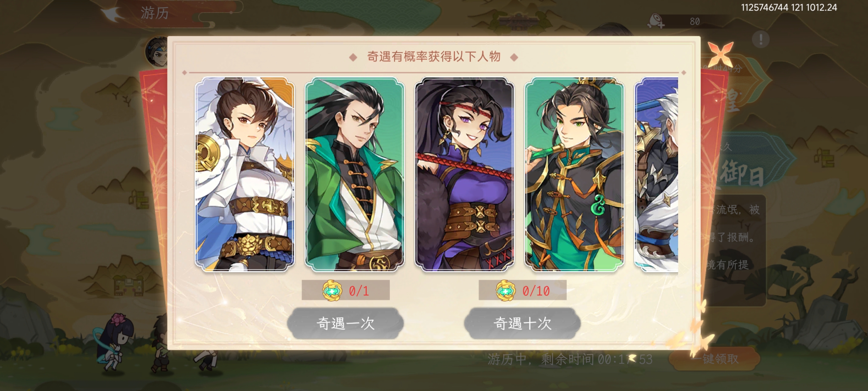
Task: Click the 一键领取 claim-all button
Action: 715,359
